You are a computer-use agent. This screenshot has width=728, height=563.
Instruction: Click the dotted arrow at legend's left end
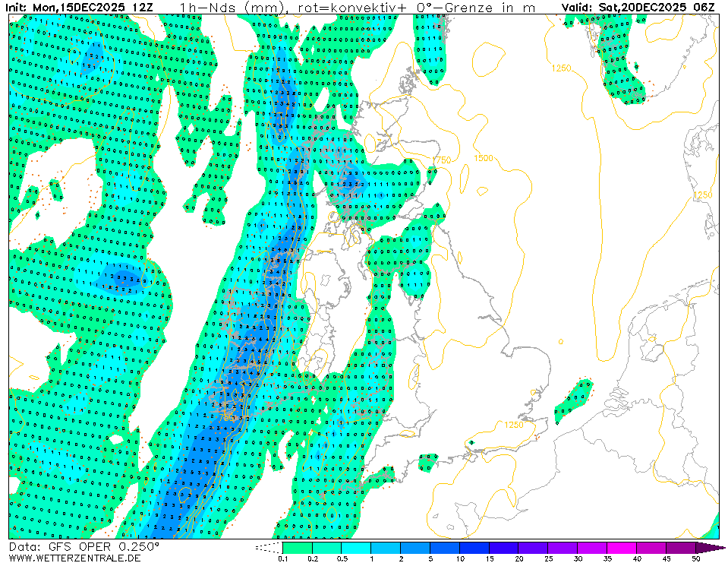[x=269, y=547]
